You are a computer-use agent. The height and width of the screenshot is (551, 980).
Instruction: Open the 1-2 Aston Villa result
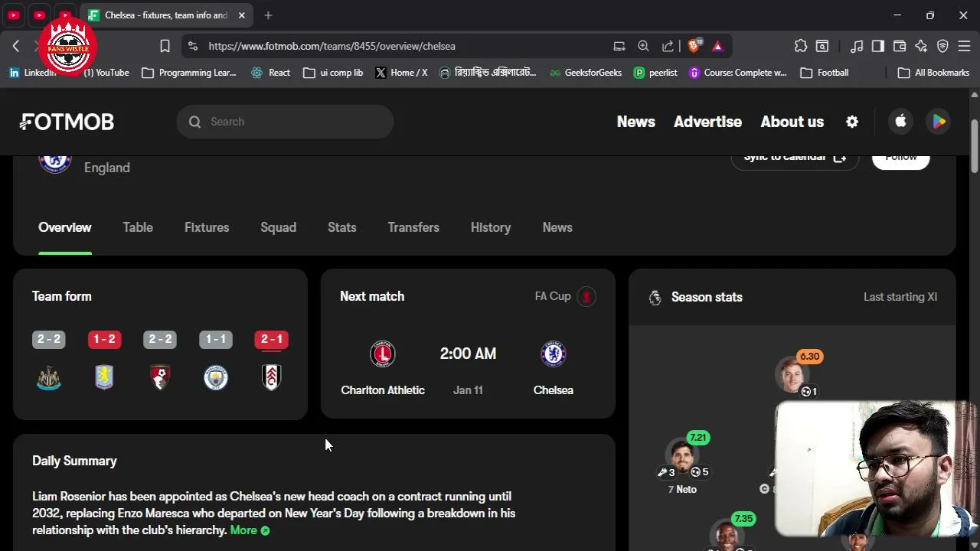[x=104, y=339]
